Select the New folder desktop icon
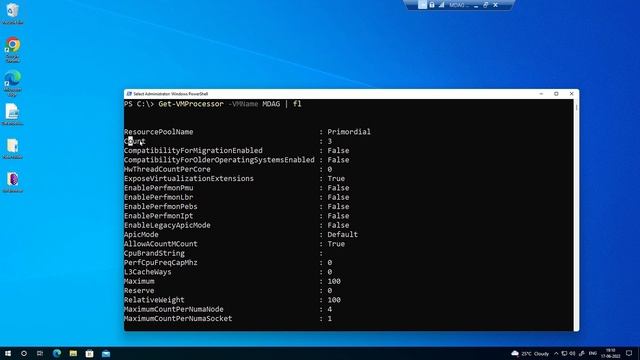640x360 pixels. tap(13, 148)
